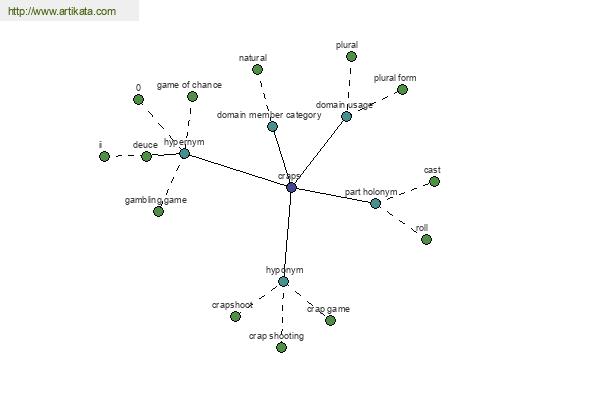The height and width of the screenshot is (400, 600).
Task: Click the 'plural form' text label
Action: pos(395,78)
